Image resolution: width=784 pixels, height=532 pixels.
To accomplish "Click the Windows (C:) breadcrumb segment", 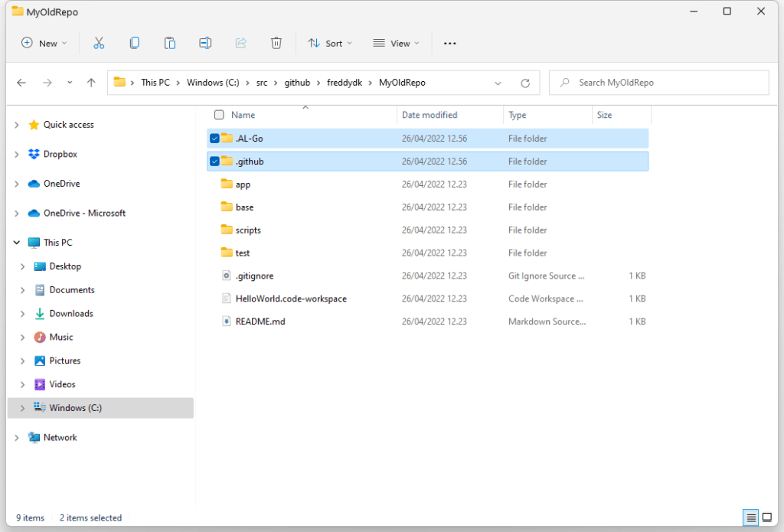I will coord(213,83).
